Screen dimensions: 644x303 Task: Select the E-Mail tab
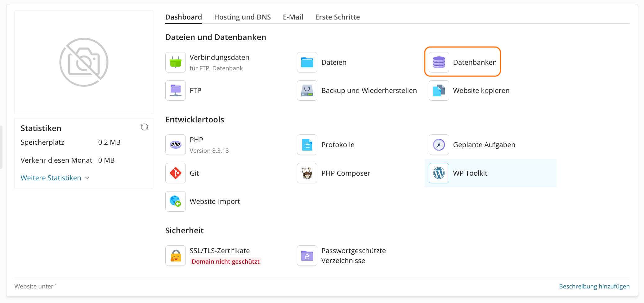293,17
